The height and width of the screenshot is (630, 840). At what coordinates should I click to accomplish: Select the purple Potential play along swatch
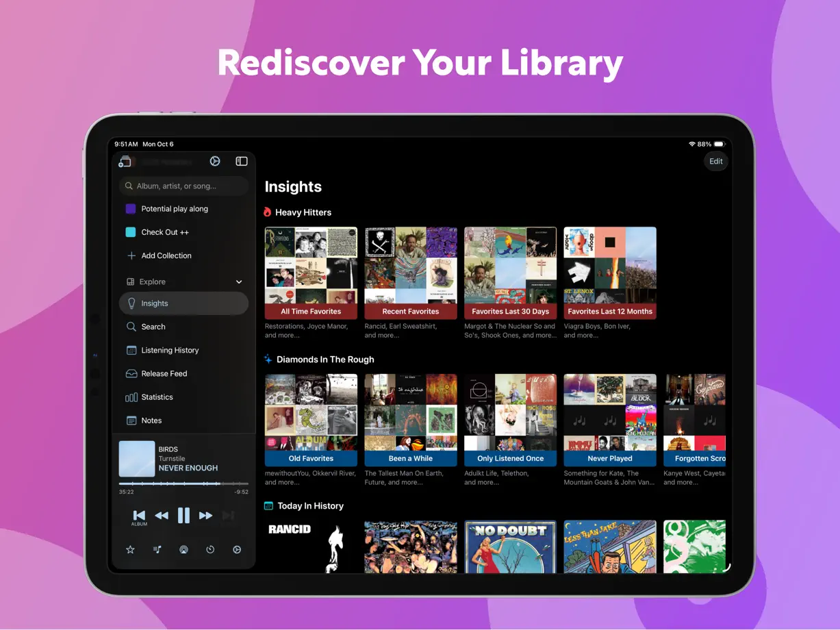click(x=131, y=209)
